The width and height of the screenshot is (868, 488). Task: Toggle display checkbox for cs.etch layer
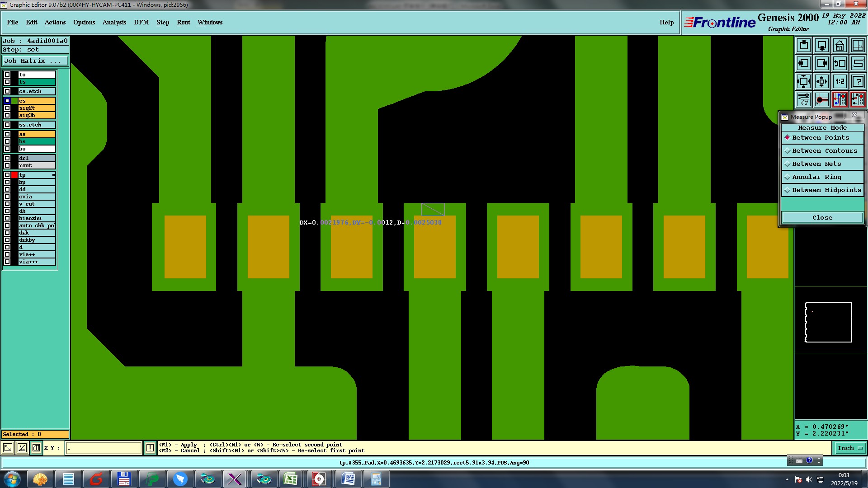point(7,91)
